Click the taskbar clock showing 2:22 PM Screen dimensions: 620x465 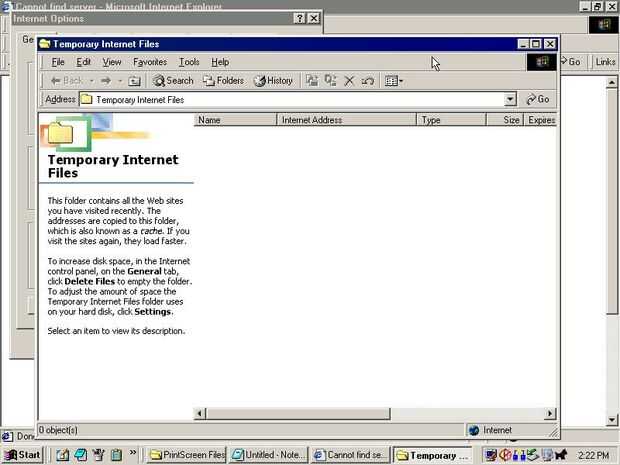coord(594,456)
